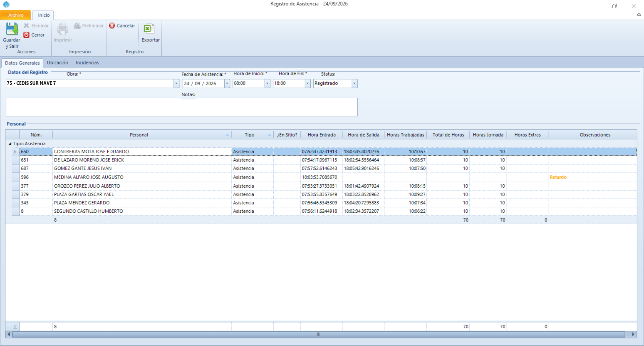Switch to the Ubicación tab
This screenshot has width=644, height=346.
tap(57, 63)
